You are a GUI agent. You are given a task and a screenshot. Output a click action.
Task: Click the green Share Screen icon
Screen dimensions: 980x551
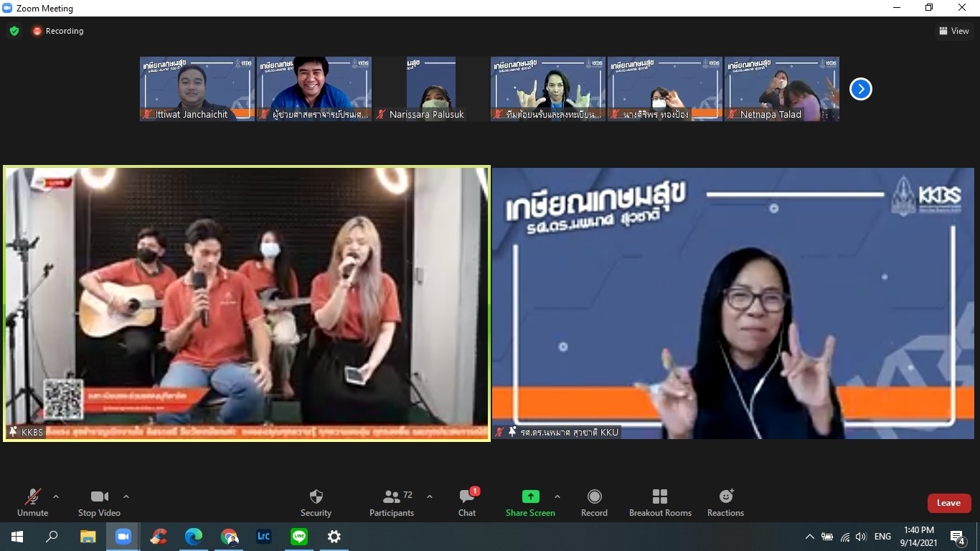(x=530, y=496)
